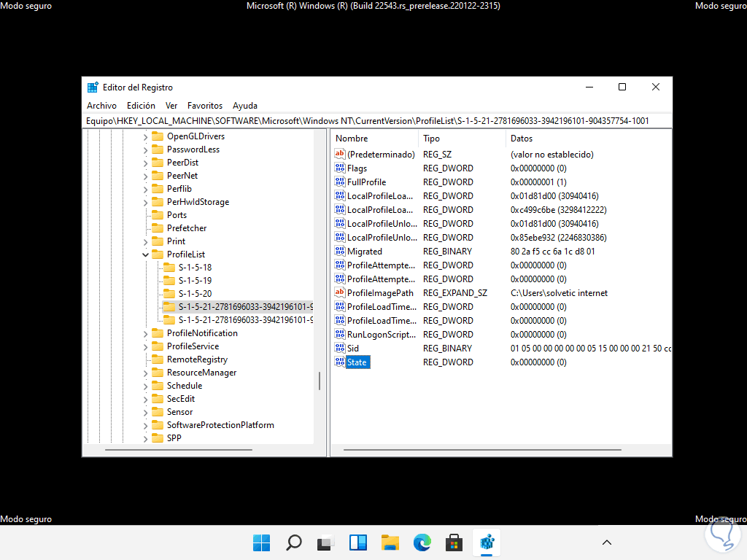Viewport: 747px width, 560px height.
Task: Select the RemoteRegistry registry key
Action: (197, 359)
